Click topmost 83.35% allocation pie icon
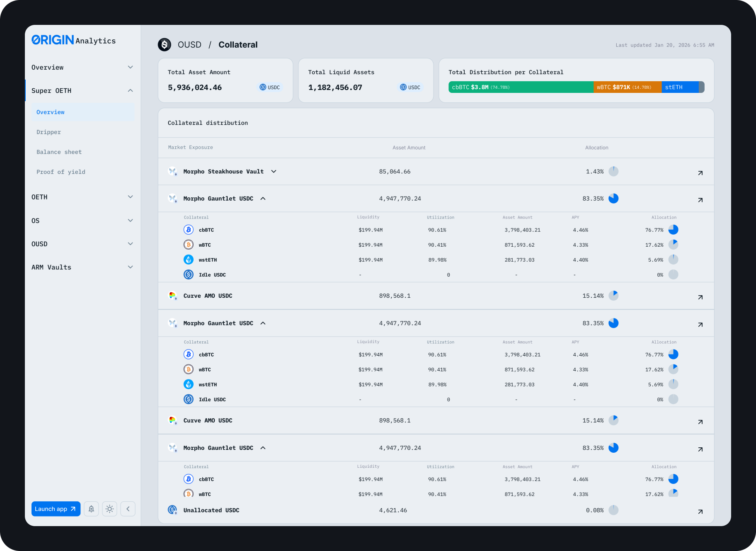This screenshot has height=551, width=756. (x=613, y=198)
